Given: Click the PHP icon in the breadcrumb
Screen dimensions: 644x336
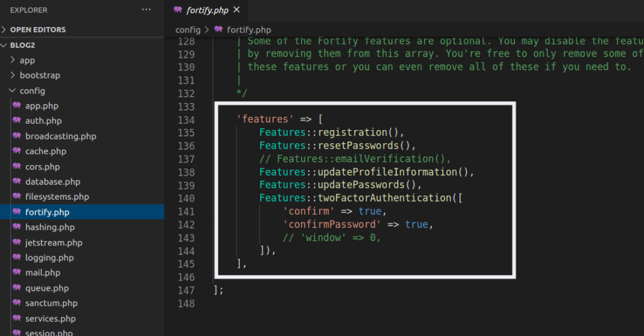Looking at the screenshot, I should pyautogui.click(x=218, y=30).
